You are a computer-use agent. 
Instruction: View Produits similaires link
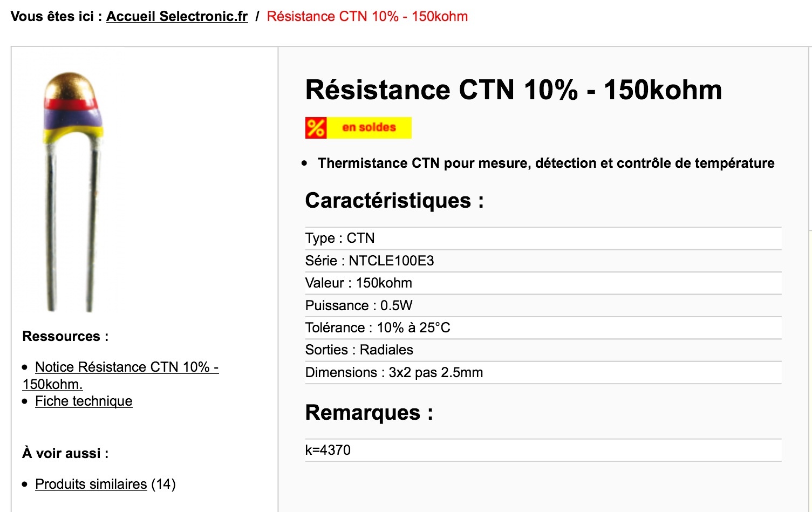point(91,484)
